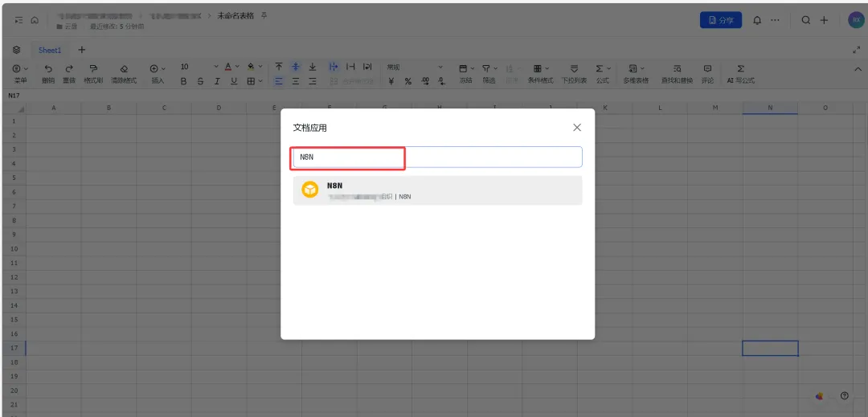The image size is (868, 417).
Task: Apply fill color bucket
Action: [251, 67]
